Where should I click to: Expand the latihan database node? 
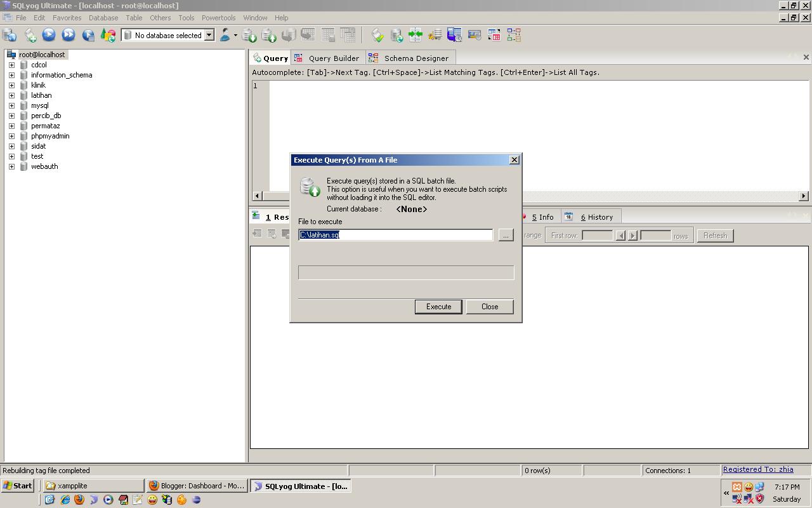coord(11,95)
